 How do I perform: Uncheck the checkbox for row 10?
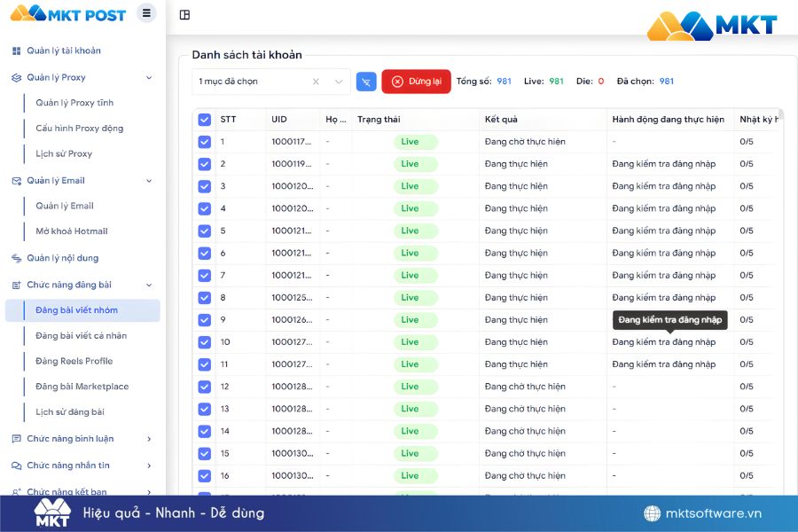pos(205,342)
